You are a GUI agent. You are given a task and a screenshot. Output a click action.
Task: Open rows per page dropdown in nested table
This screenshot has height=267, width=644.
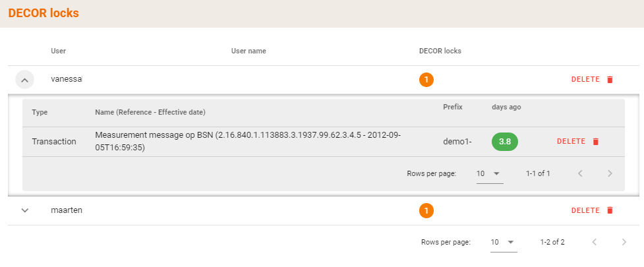[489, 173]
